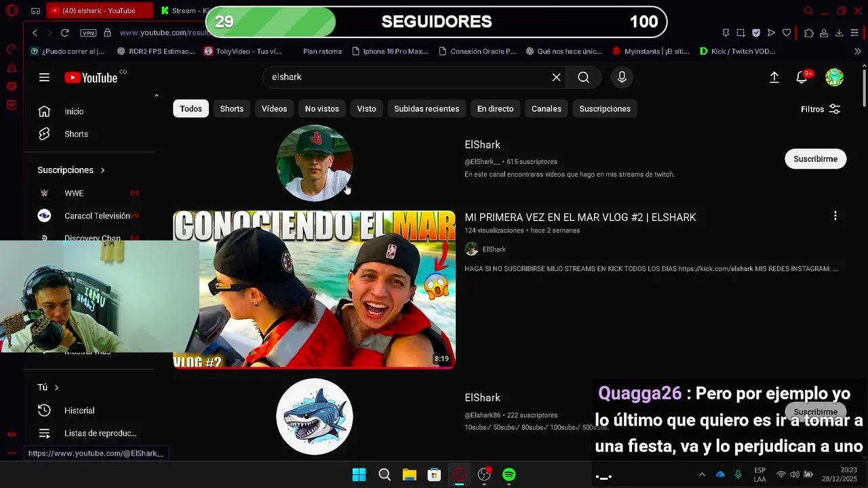Show more bookmarks with double chevron

[x=857, y=52]
